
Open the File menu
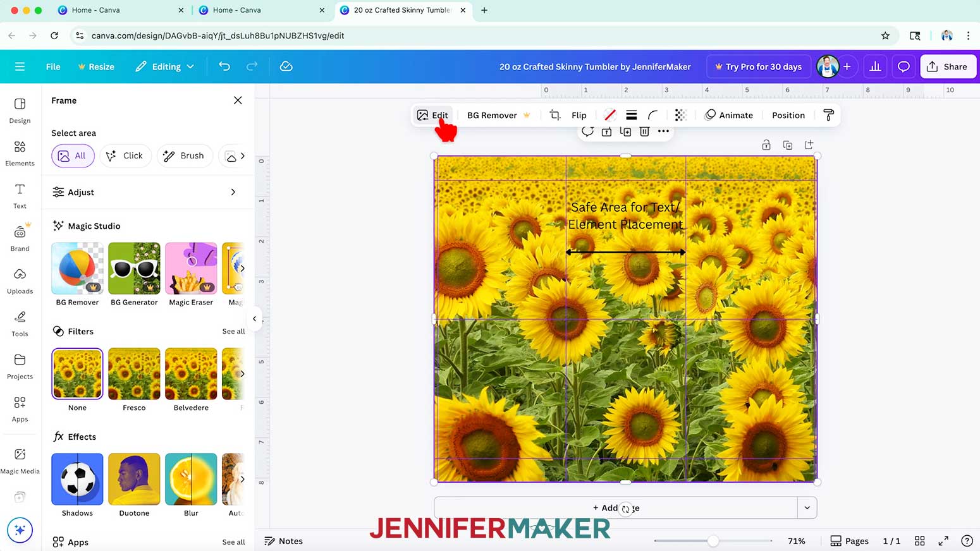coord(53,66)
